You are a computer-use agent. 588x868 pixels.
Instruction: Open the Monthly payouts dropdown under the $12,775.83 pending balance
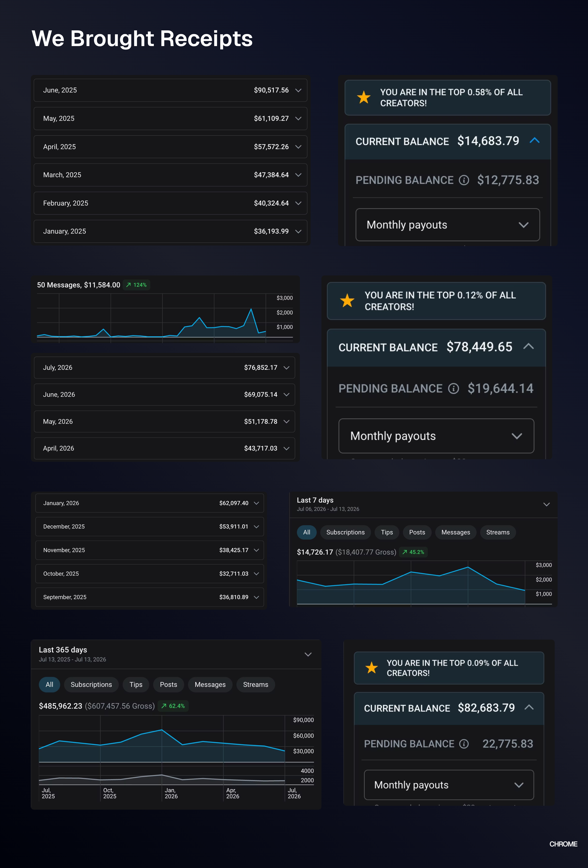tap(448, 225)
